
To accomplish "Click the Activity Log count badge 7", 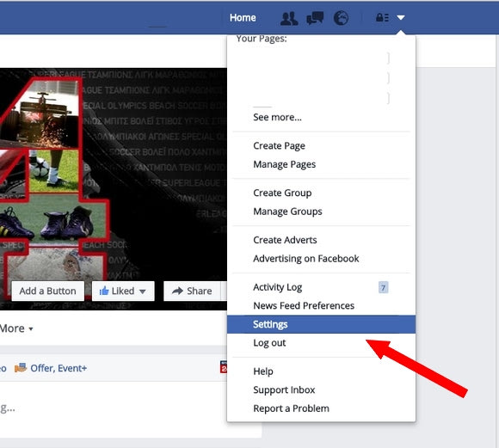I will [383, 288].
